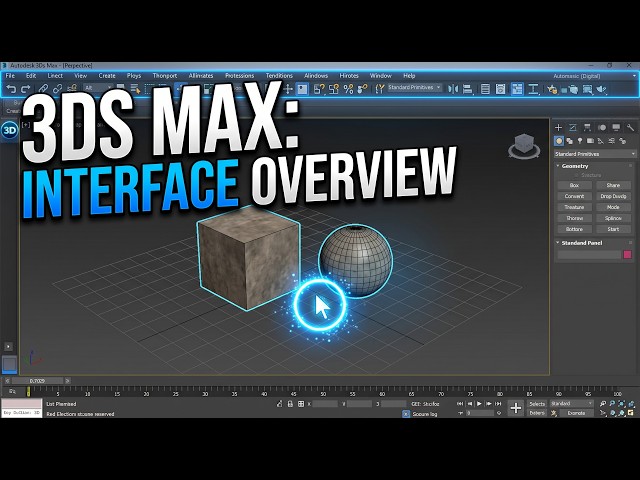Click the Undo arrow in the main toolbar
The height and width of the screenshot is (480, 640).
point(11,89)
